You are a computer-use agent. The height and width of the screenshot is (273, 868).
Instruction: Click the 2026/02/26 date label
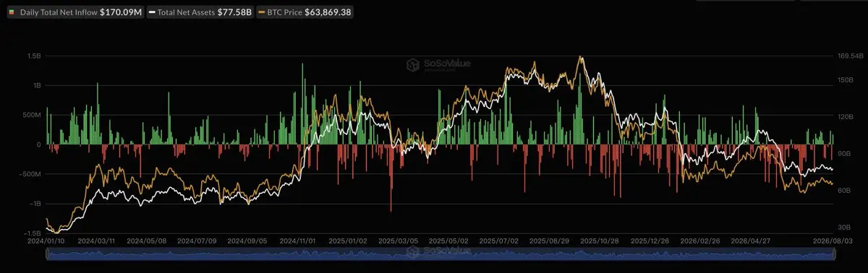coord(699,240)
